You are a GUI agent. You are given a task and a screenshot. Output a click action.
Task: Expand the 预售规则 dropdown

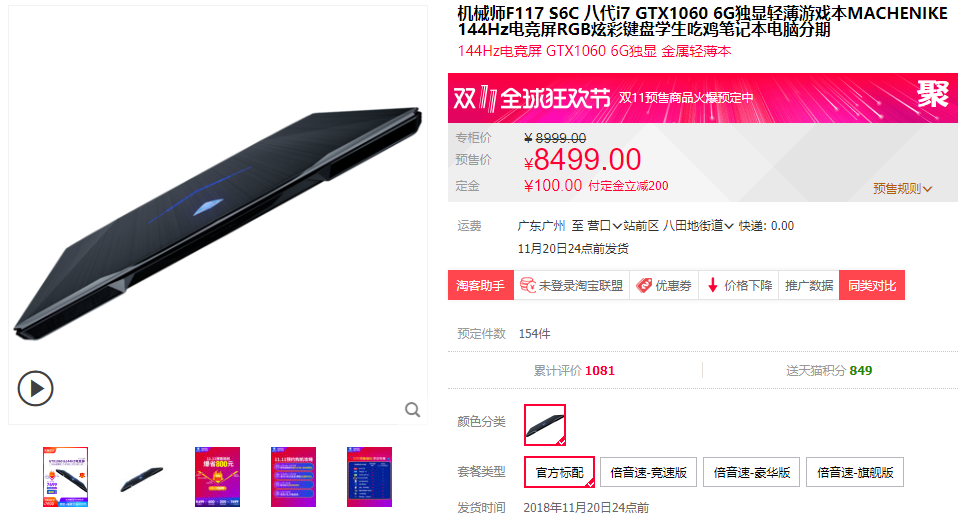tap(902, 189)
